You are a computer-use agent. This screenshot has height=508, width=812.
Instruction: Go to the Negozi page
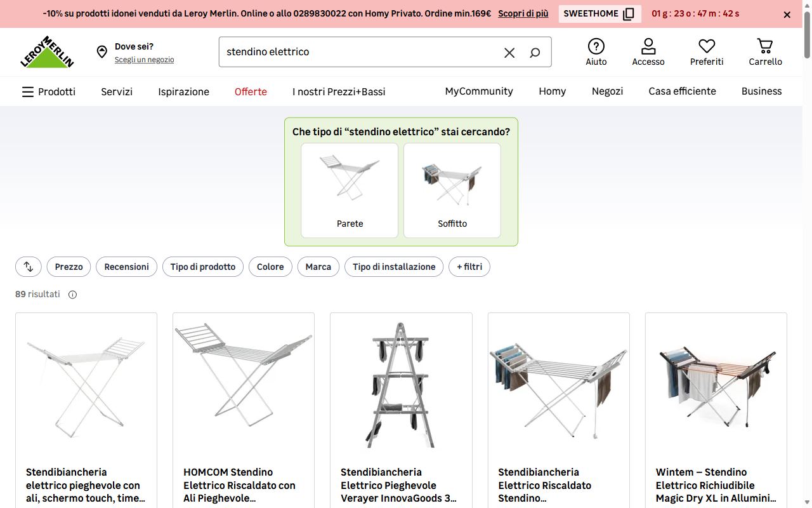pos(608,91)
